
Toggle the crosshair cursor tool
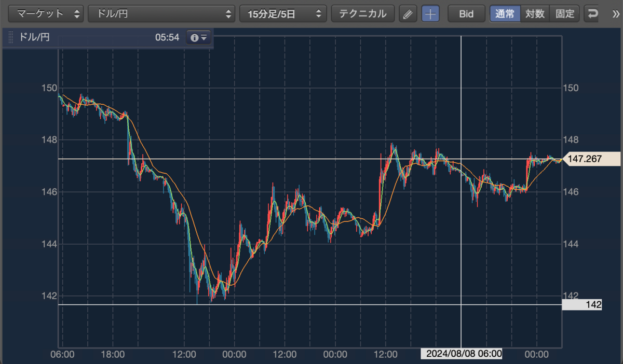tap(430, 14)
